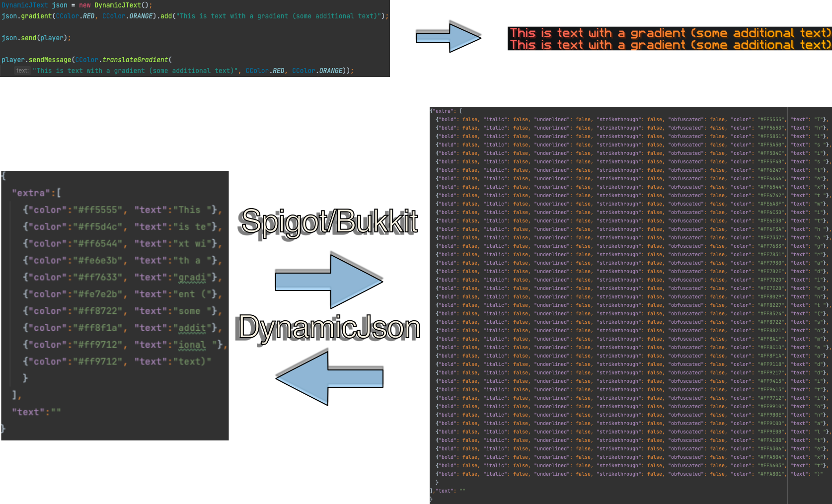This screenshot has height=504, width=832.
Task: Click the right-pointing arrow below Spigot/Bukkit
Action: point(328,282)
